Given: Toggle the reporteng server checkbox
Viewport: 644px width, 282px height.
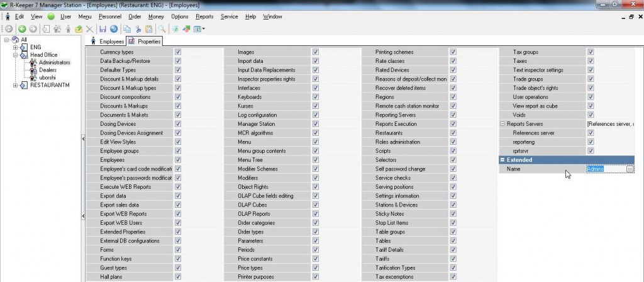Looking at the screenshot, I should (x=591, y=142).
